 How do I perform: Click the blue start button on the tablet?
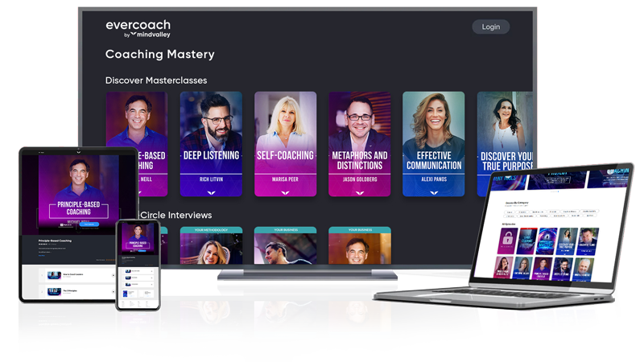[x=89, y=224]
